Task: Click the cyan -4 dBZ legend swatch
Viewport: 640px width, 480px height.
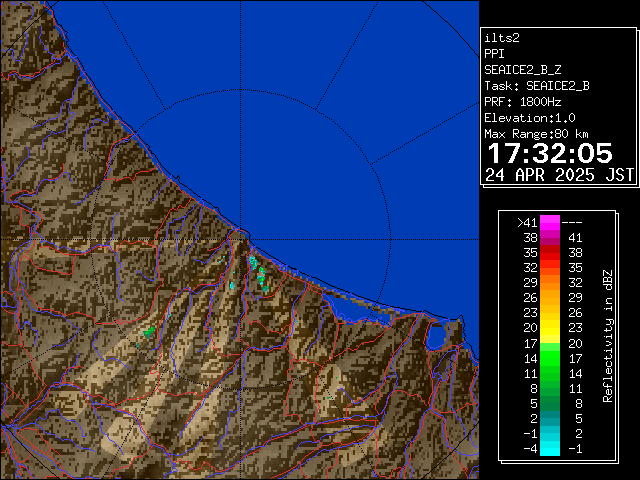Action: click(x=550, y=448)
